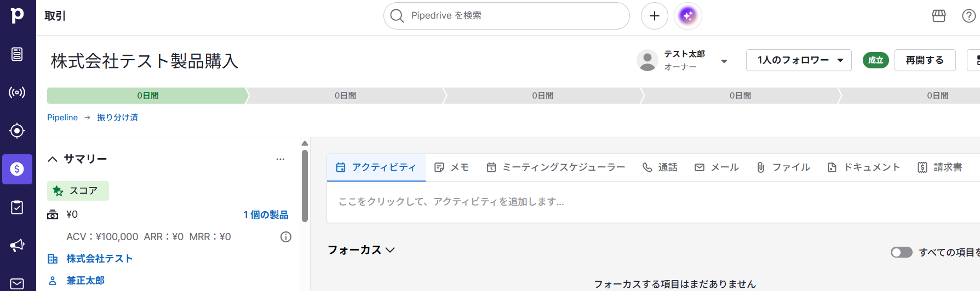Click the add activity input area
This screenshot has height=291, width=980.
(x=654, y=202)
